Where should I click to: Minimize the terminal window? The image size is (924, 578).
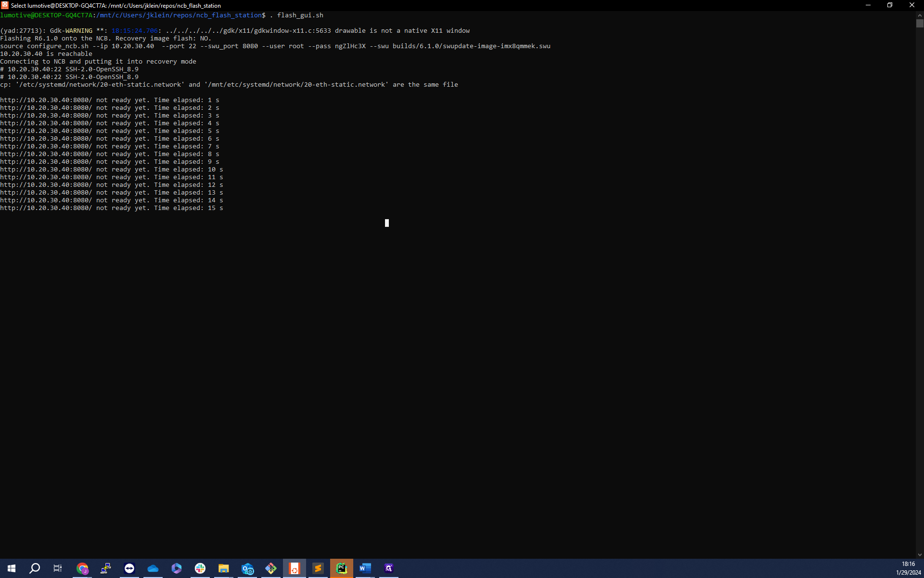pyautogui.click(x=868, y=5)
